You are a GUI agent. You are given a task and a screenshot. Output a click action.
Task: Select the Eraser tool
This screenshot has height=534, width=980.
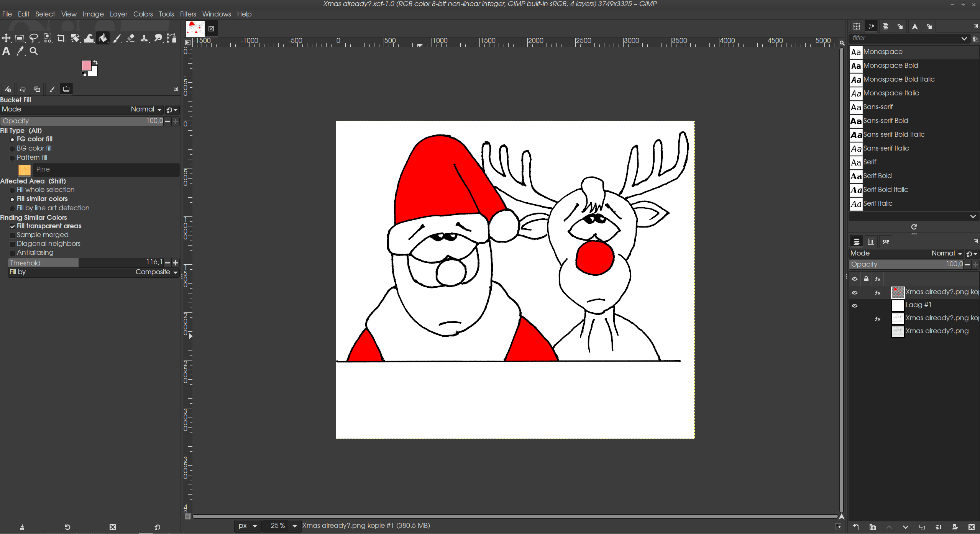point(131,38)
